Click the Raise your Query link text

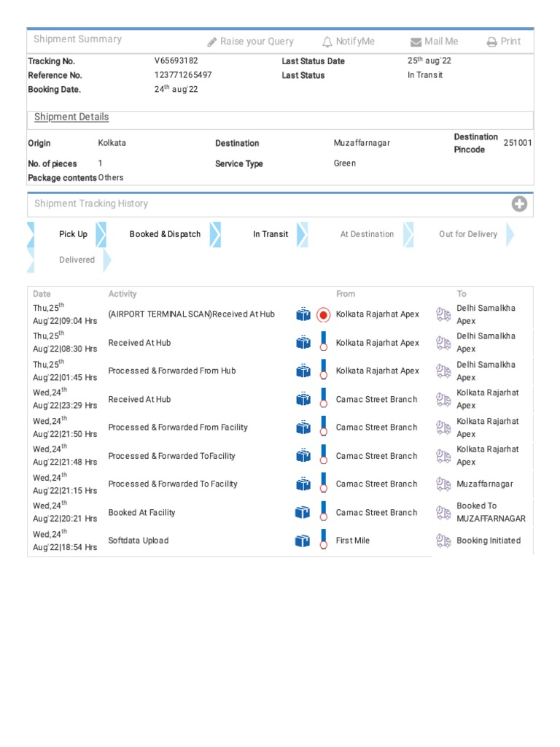[257, 42]
